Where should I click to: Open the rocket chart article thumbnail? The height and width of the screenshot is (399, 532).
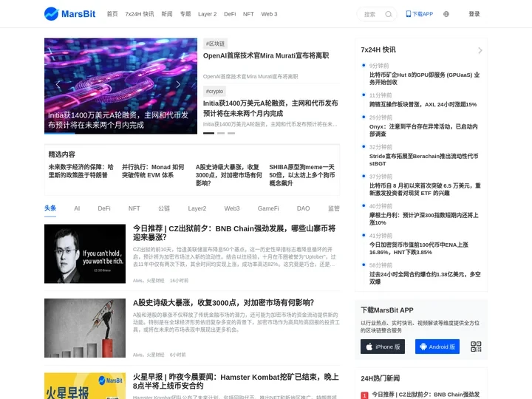pos(85,328)
